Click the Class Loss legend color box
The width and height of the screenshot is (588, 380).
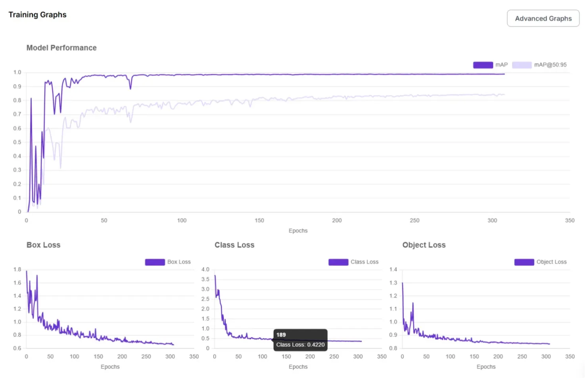tap(338, 262)
